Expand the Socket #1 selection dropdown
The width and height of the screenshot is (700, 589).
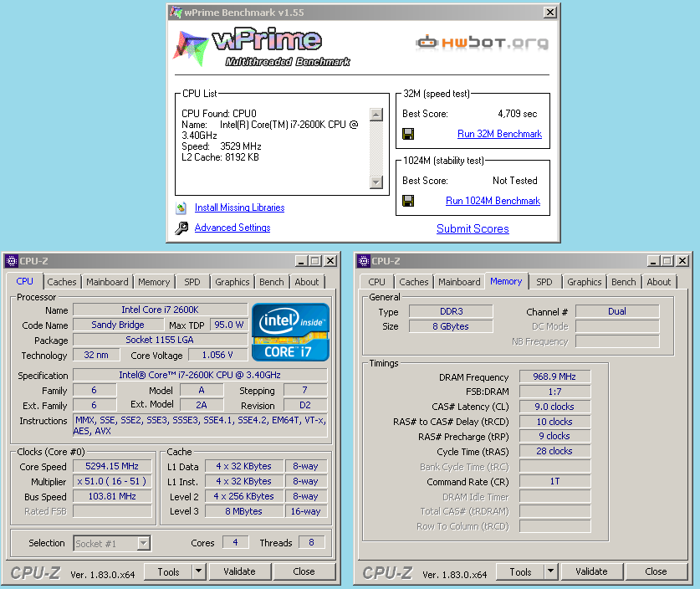(143, 544)
